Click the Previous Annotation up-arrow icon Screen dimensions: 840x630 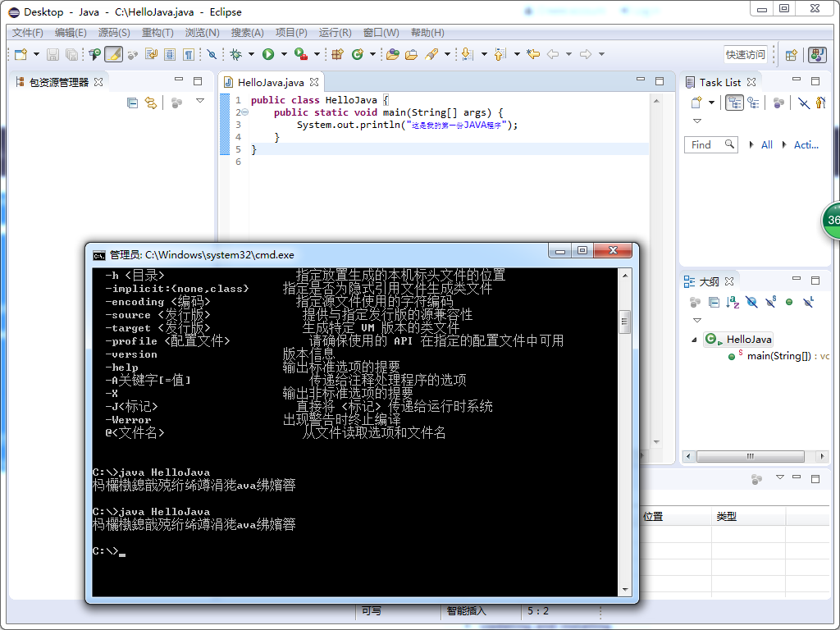point(500,54)
